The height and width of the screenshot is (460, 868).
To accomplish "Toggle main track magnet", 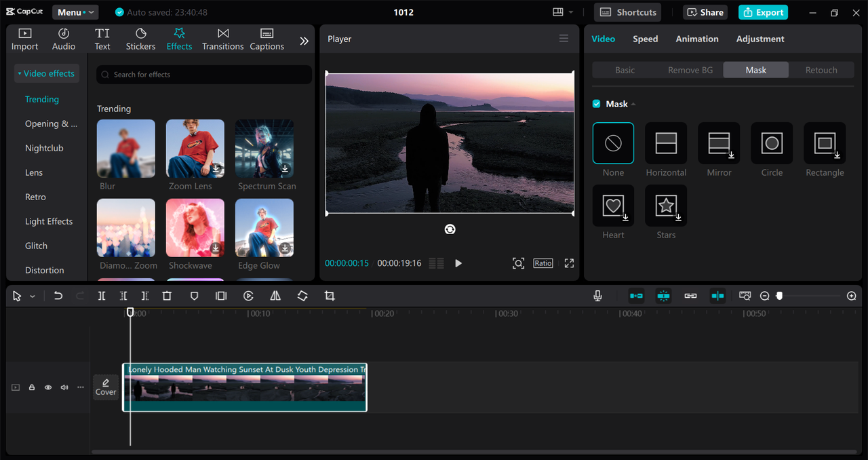I will (636, 296).
